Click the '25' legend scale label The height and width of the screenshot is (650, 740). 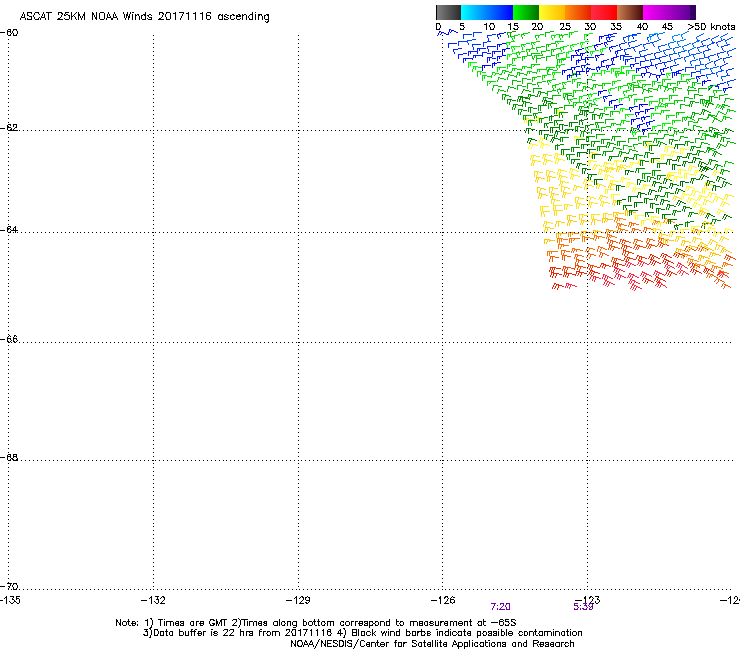565,27
